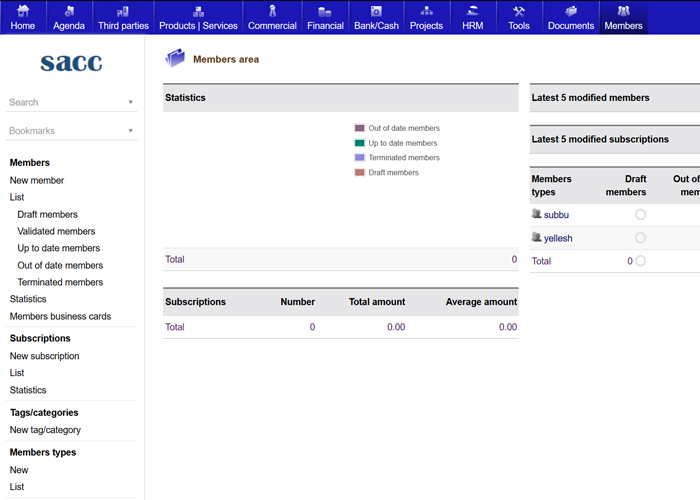Open the Agenda calendar icon
The height and width of the screenshot is (500, 700).
69,12
